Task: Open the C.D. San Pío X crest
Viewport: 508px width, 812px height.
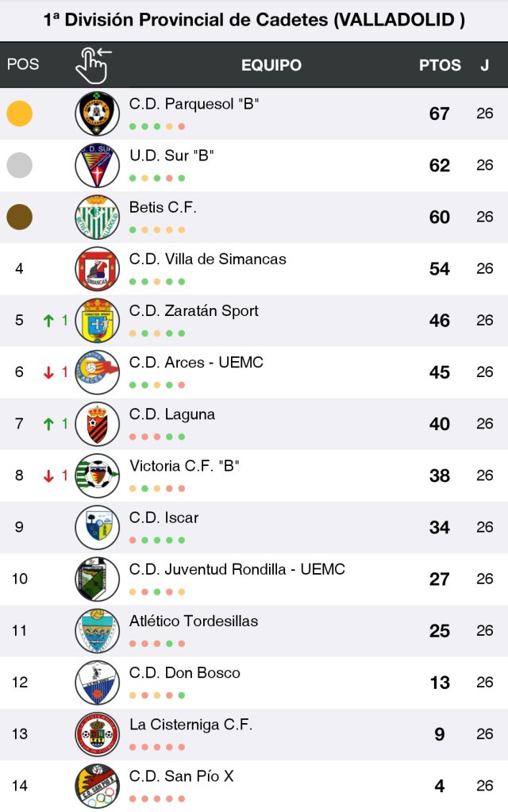Action: pyautogui.click(x=97, y=785)
